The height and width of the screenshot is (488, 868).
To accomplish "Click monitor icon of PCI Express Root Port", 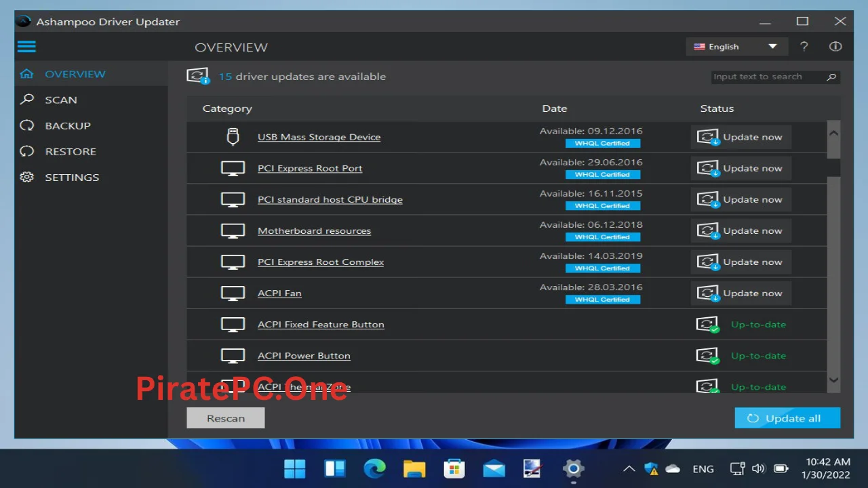I will tap(233, 168).
